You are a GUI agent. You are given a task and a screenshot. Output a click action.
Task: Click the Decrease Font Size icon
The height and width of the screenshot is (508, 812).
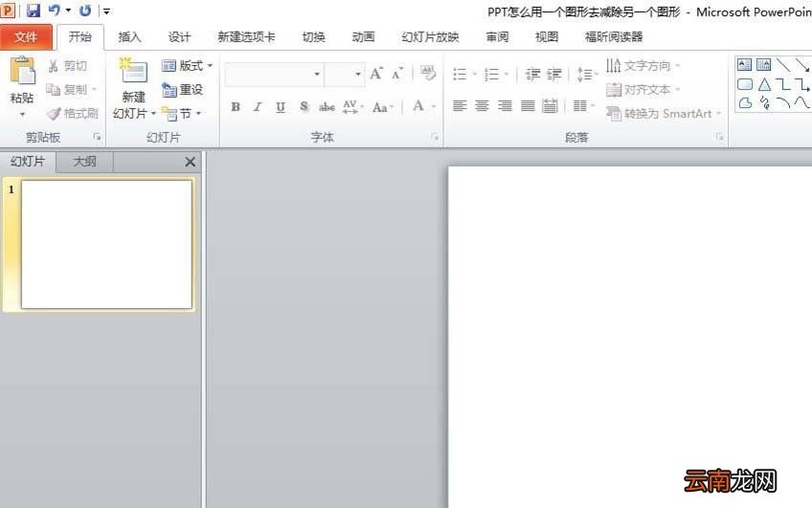(397, 74)
